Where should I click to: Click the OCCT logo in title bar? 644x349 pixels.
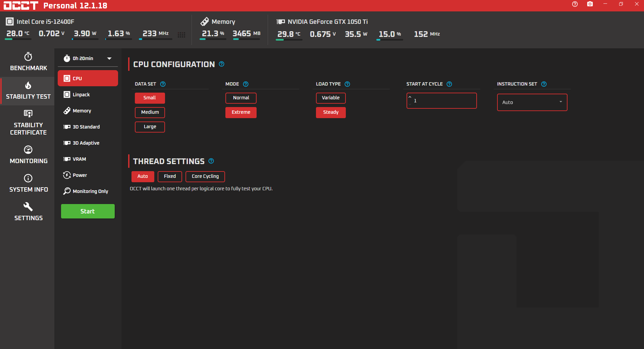[x=21, y=5]
